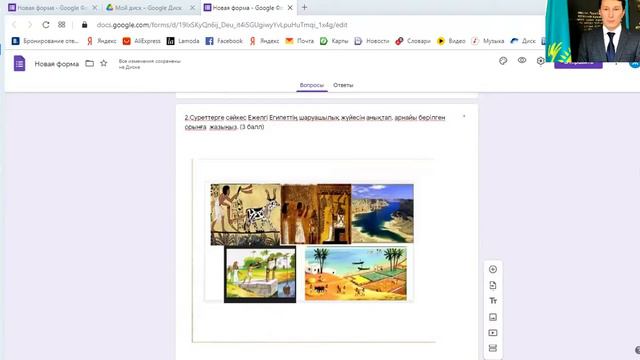Add an image via sidebar icon
Image resolution: width=640 pixels, height=360 pixels.
[493, 317]
